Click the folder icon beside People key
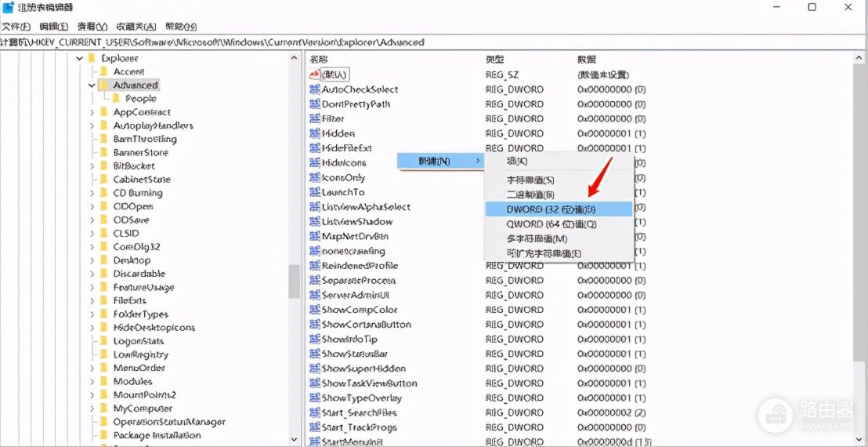 pos(116,99)
